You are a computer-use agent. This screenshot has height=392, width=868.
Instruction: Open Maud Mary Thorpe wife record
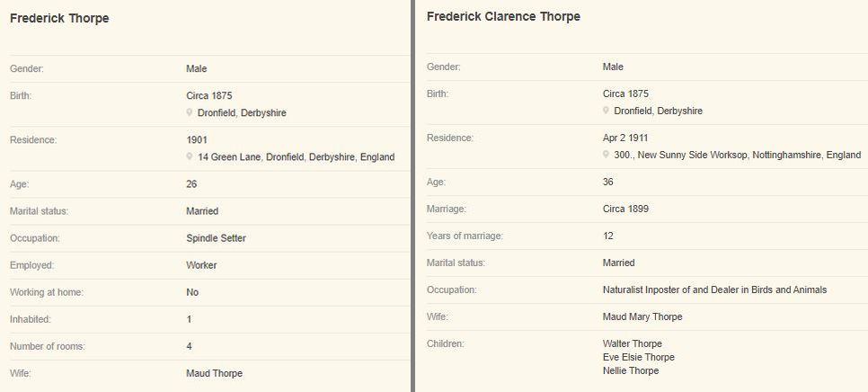642,316
